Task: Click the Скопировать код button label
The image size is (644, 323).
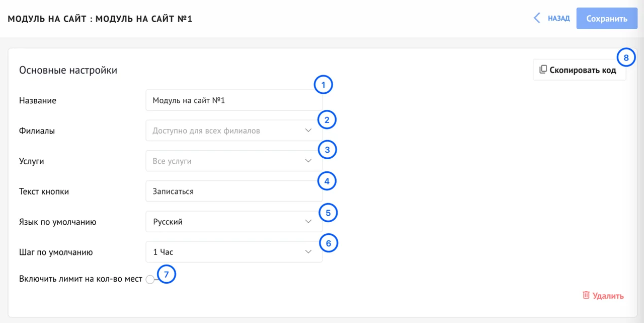Action: coord(583,70)
